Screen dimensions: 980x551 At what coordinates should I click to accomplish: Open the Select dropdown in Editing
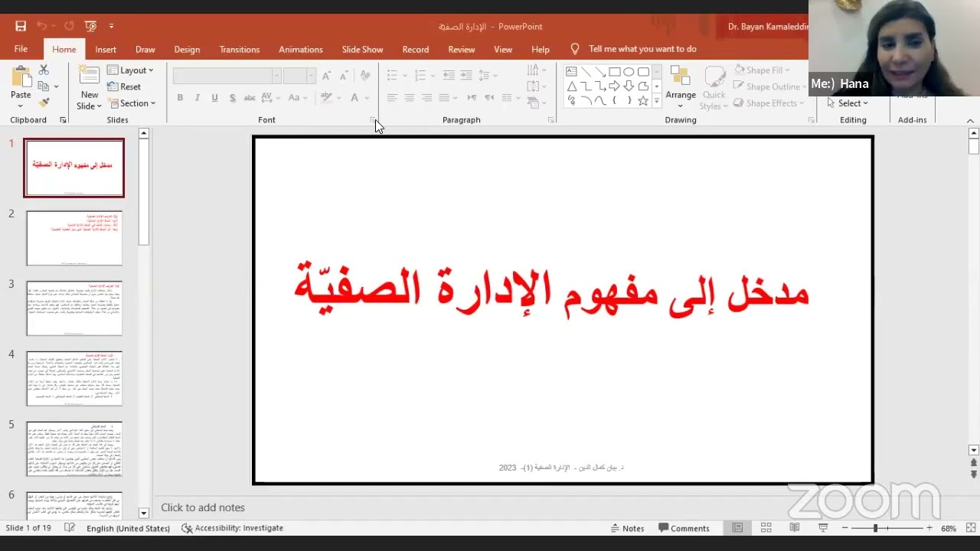(x=848, y=103)
